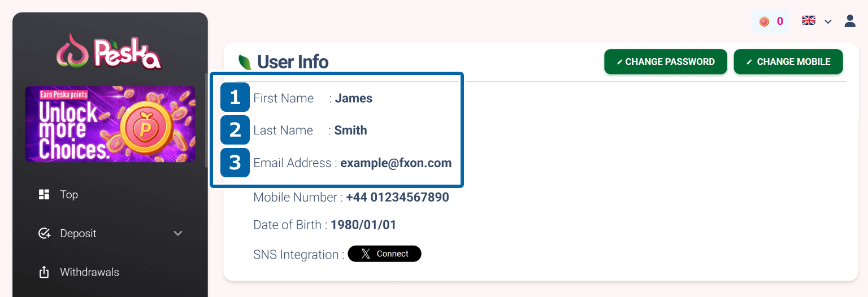The width and height of the screenshot is (868, 297).
Task: Go to the Top menu item
Action: click(x=69, y=195)
